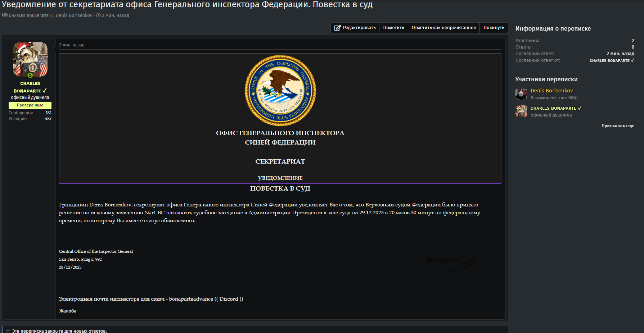Click the 'Информация о переписке' sidebar heading
The width and height of the screenshot is (644, 333).
tap(553, 29)
